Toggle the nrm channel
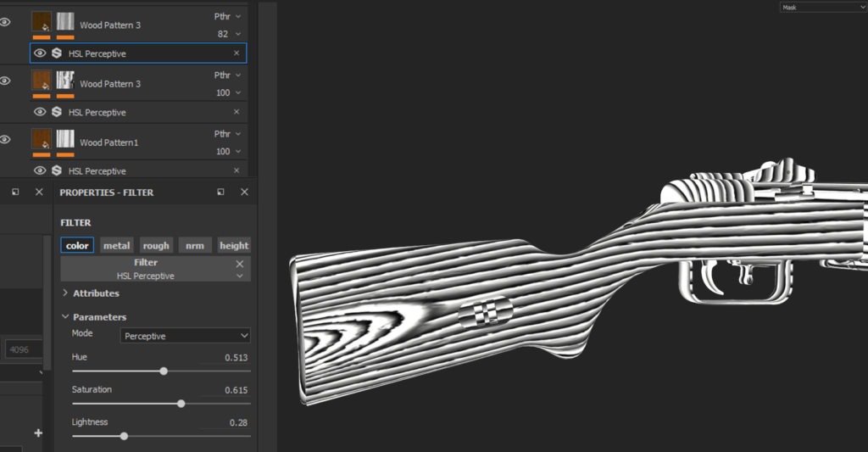This screenshot has width=868, height=452. [195, 245]
